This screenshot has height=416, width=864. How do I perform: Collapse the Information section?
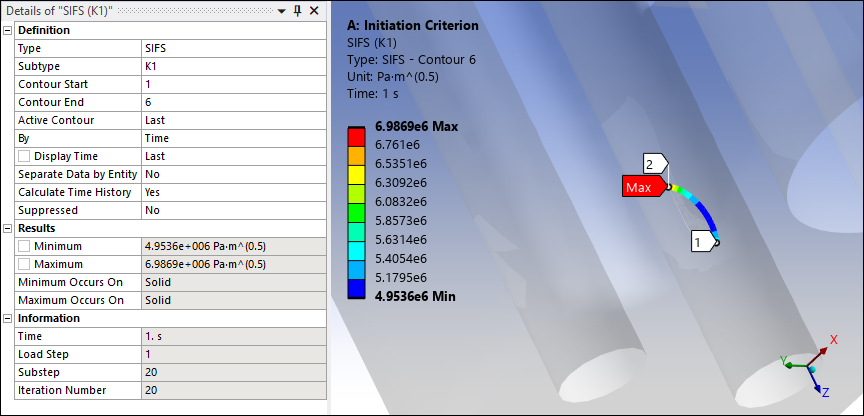(x=8, y=318)
